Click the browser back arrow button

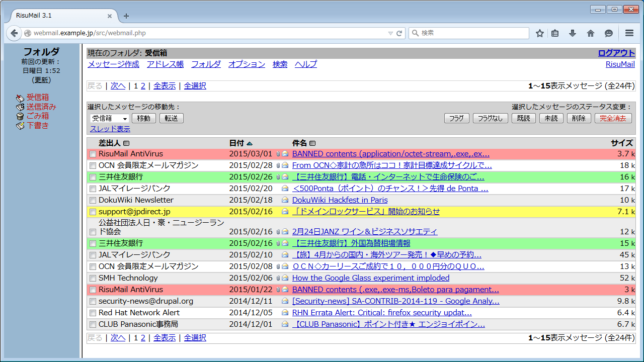(14, 33)
